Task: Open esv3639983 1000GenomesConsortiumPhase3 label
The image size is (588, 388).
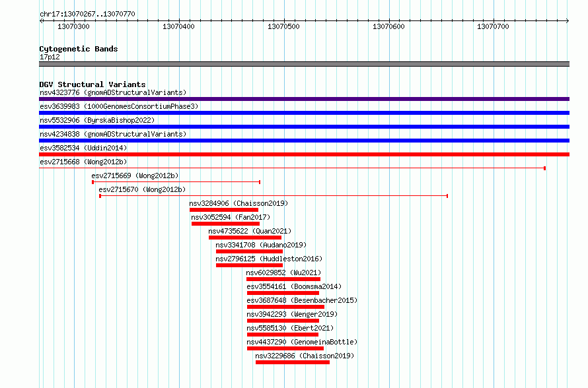Action: point(119,106)
